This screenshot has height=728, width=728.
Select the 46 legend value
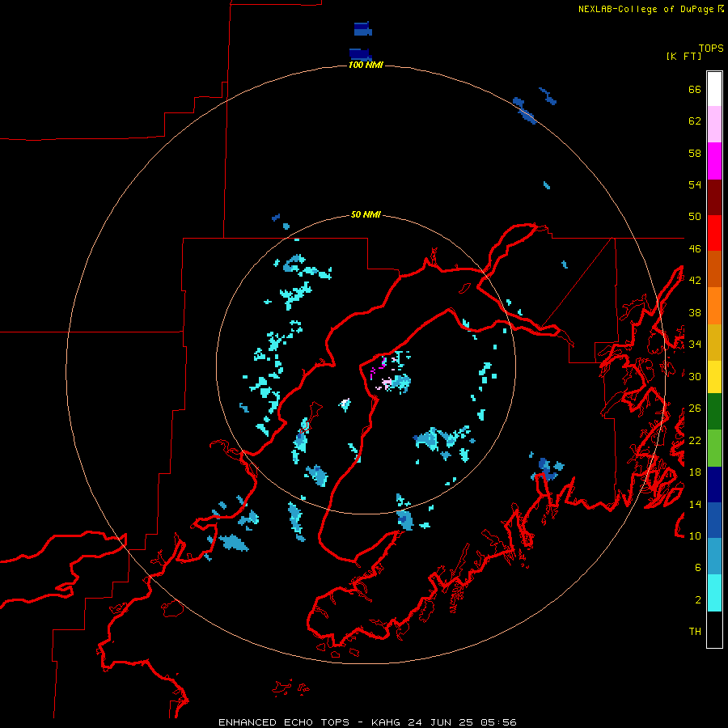pos(695,248)
